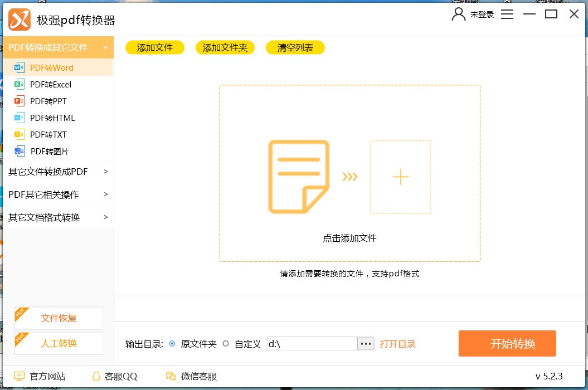The width and height of the screenshot is (588, 390).
Task: Select 自定义 output radio button
Action: 226,344
